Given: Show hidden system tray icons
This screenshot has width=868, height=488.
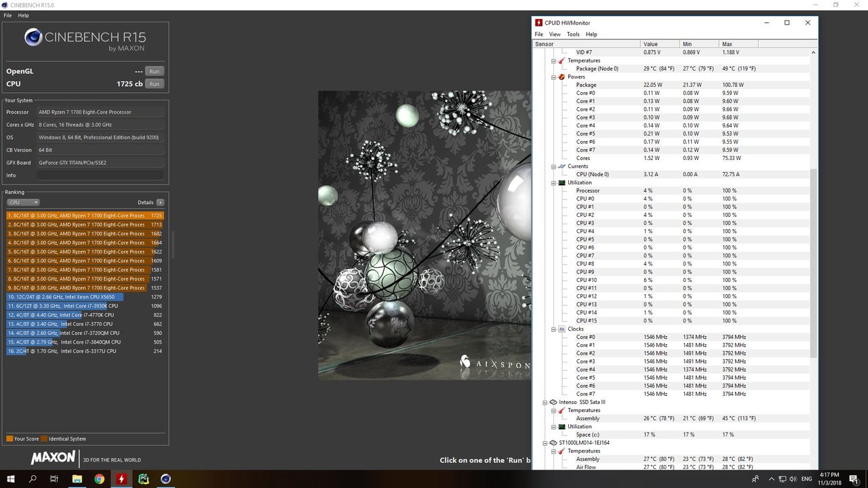Looking at the screenshot, I should pos(773,479).
